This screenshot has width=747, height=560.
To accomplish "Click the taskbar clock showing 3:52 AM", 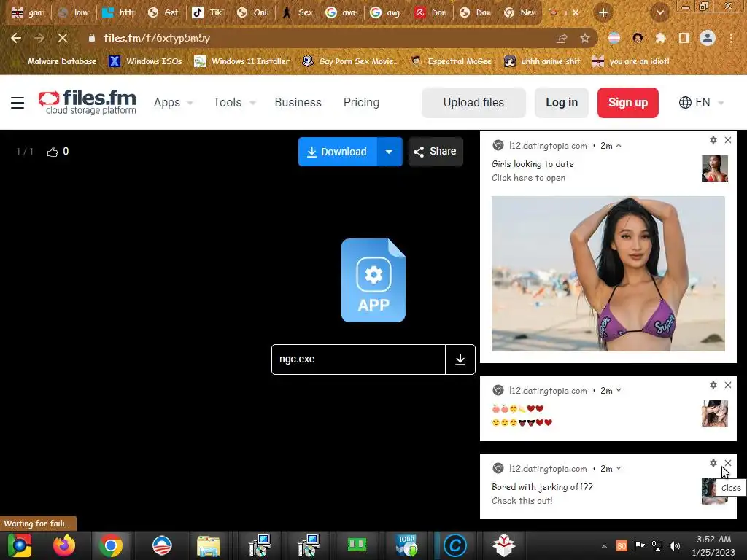I will [713, 545].
